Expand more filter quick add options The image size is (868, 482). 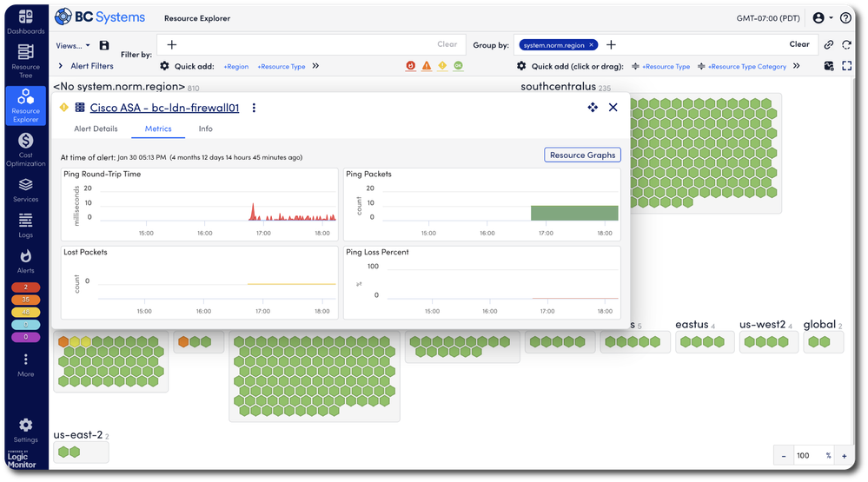point(315,66)
